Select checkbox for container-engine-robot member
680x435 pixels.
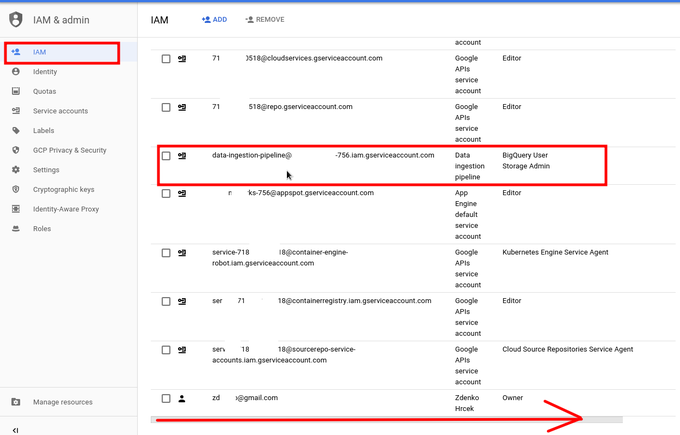tap(166, 253)
